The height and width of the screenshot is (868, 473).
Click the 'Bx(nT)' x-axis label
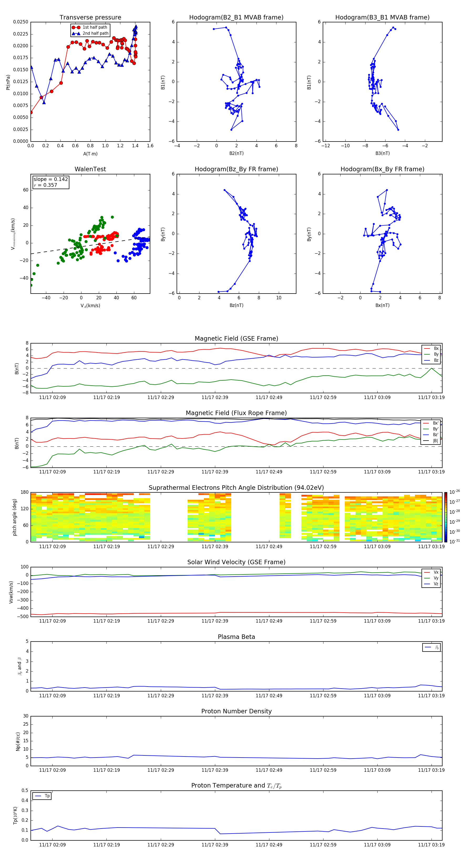point(382,305)
